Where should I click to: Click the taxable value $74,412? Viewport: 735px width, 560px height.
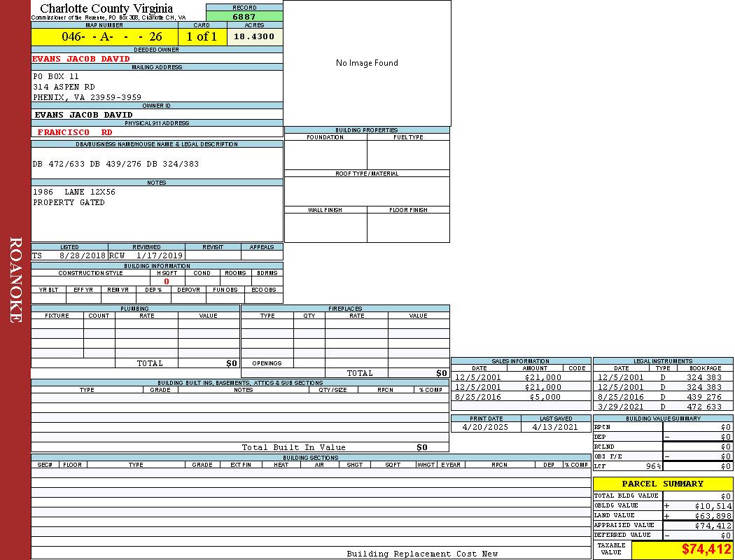click(706, 549)
